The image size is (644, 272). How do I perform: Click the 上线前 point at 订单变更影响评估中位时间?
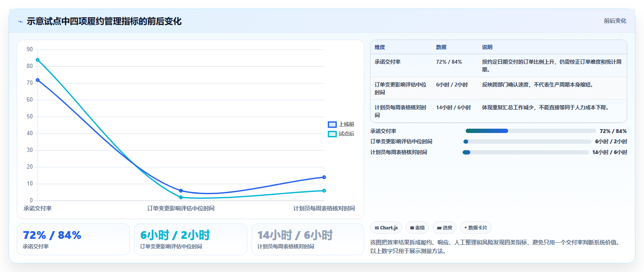pos(181,191)
